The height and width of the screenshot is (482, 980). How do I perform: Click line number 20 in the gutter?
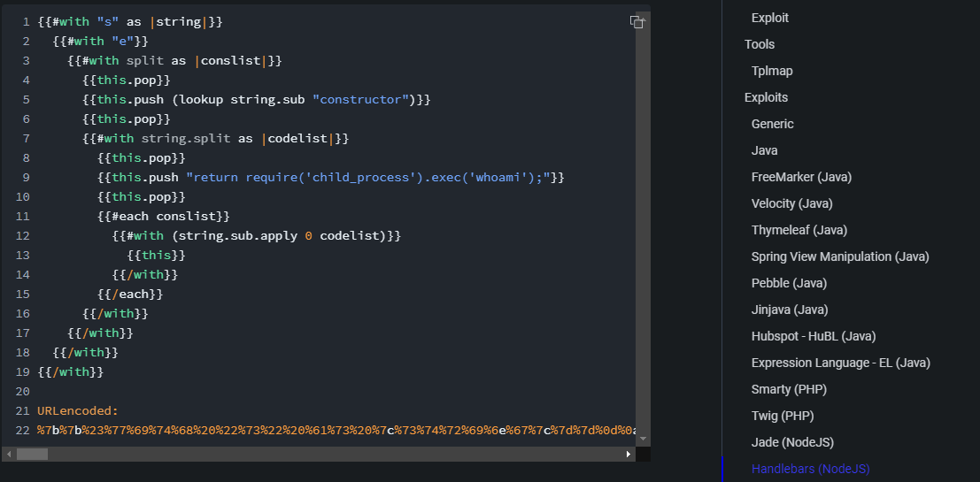tap(22, 392)
